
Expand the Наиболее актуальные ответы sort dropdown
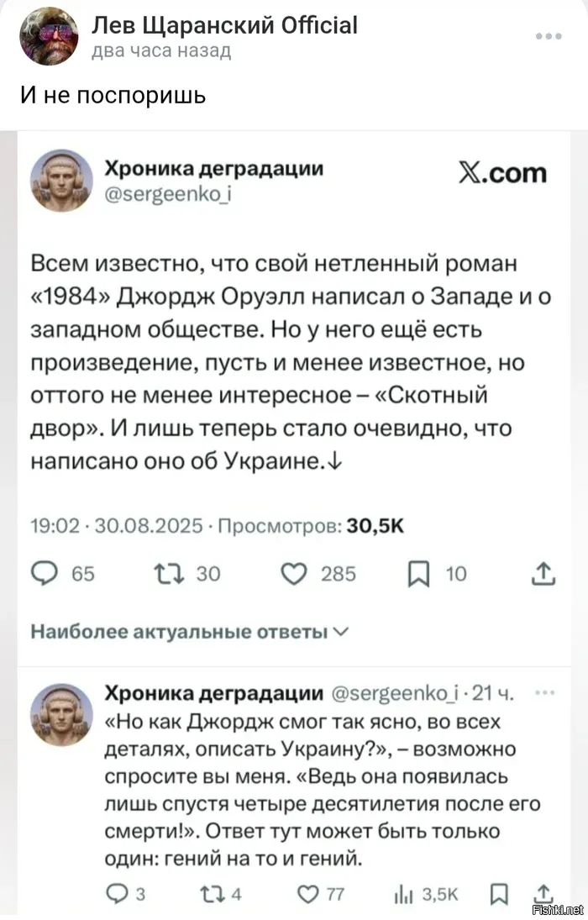click(190, 631)
